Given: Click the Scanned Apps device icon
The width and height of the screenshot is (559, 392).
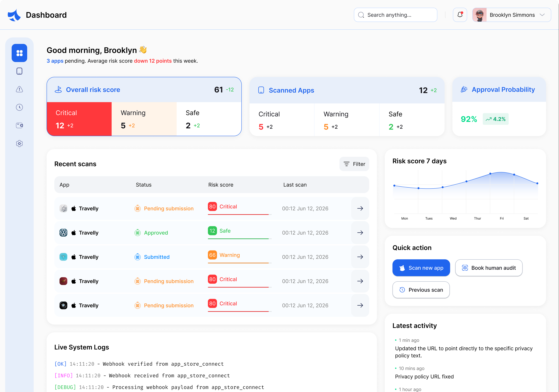Looking at the screenshot, I should click(261, 90).
